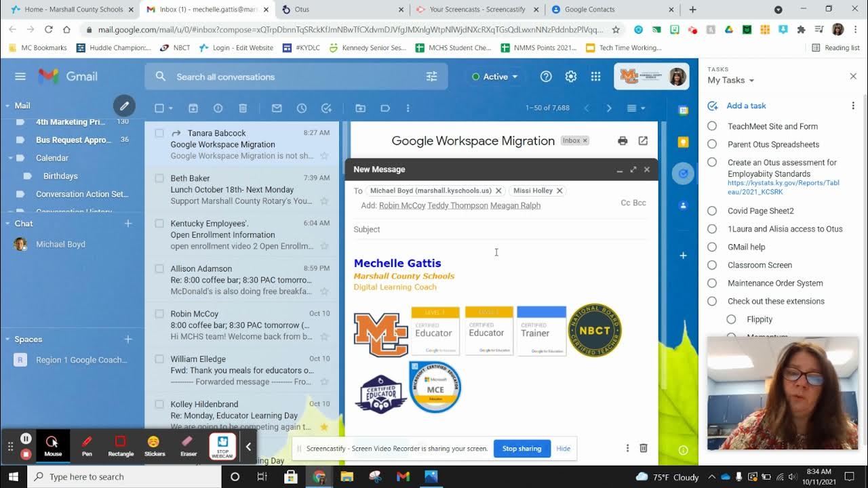This screenshot has width=868, height=488.
Task: Click Stop sharing button
Action: (521, 448)
